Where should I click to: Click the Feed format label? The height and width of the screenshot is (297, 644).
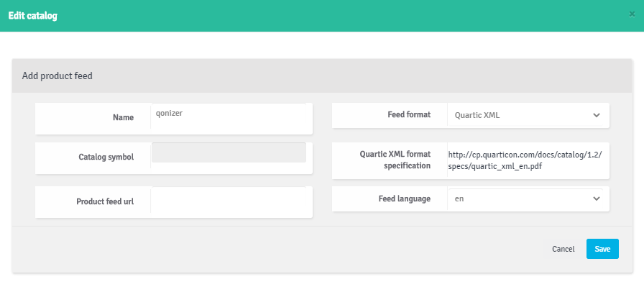coord(409,114)
